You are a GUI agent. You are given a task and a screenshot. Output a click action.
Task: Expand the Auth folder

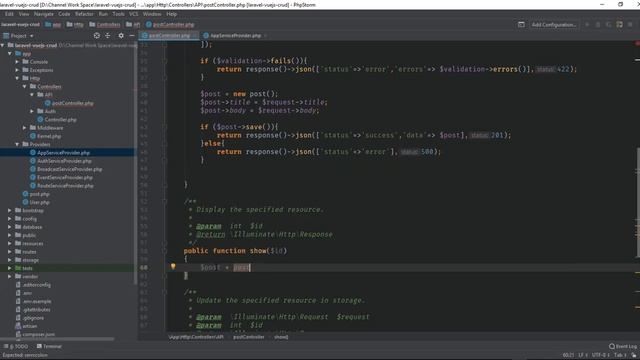coord(32,111)
